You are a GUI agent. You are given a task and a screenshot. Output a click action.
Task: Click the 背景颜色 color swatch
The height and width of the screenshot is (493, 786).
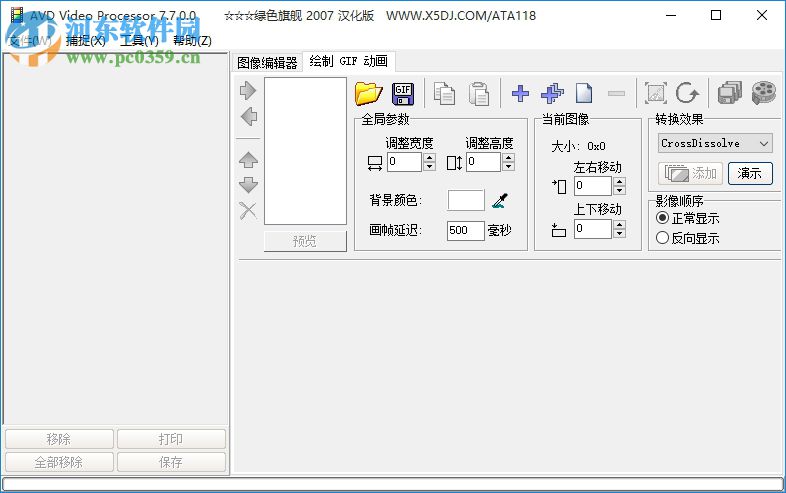[x=466, y=200]
